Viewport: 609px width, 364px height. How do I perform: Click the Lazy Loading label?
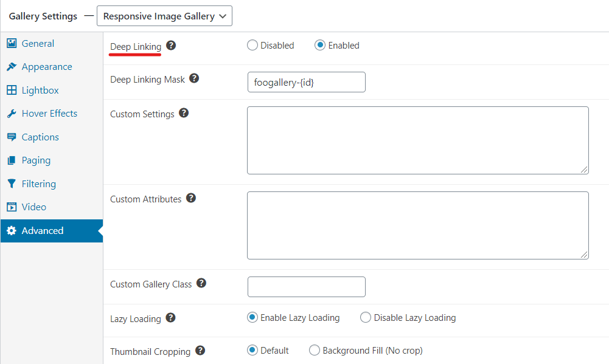136,319
